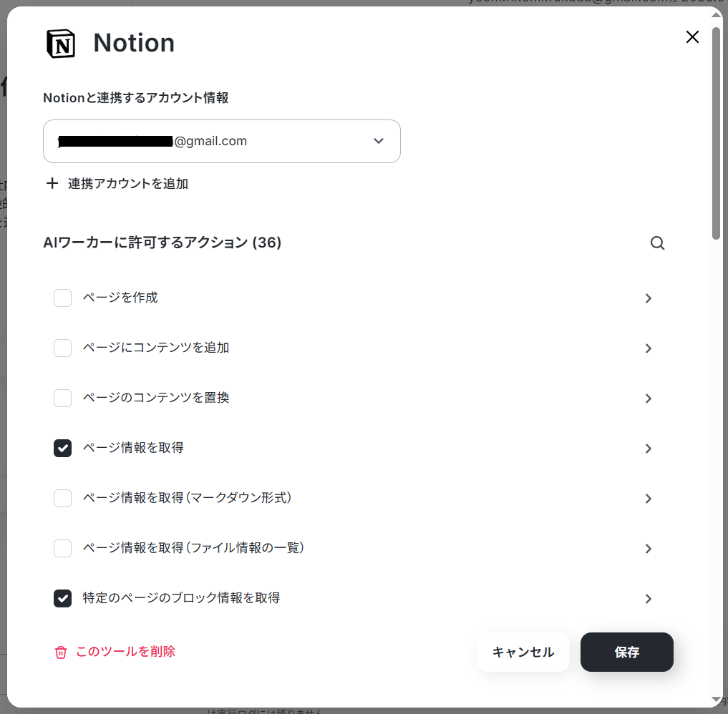Screen dimensions: 728x714
Task: Click 連携アカウントを追加 link
Action: point(128,184)
